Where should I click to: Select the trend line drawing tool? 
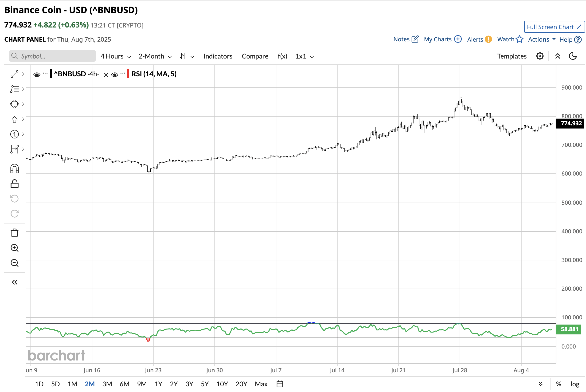[x=15, y=74]
